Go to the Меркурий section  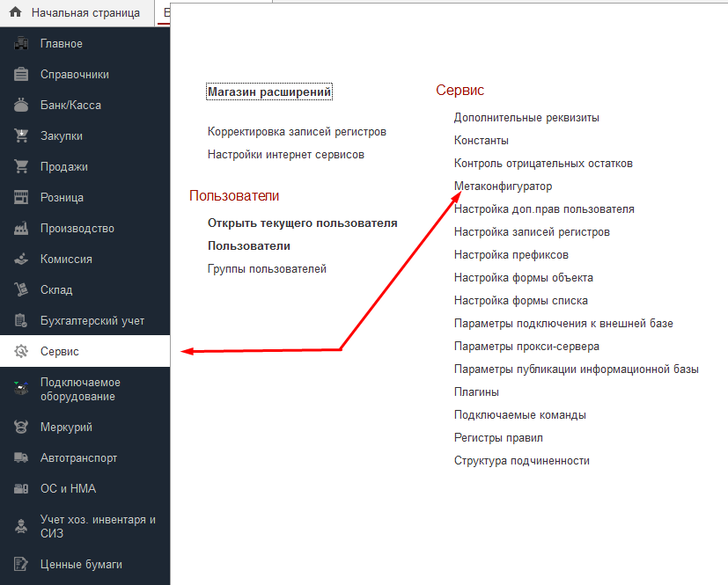(x=85, y=427)
